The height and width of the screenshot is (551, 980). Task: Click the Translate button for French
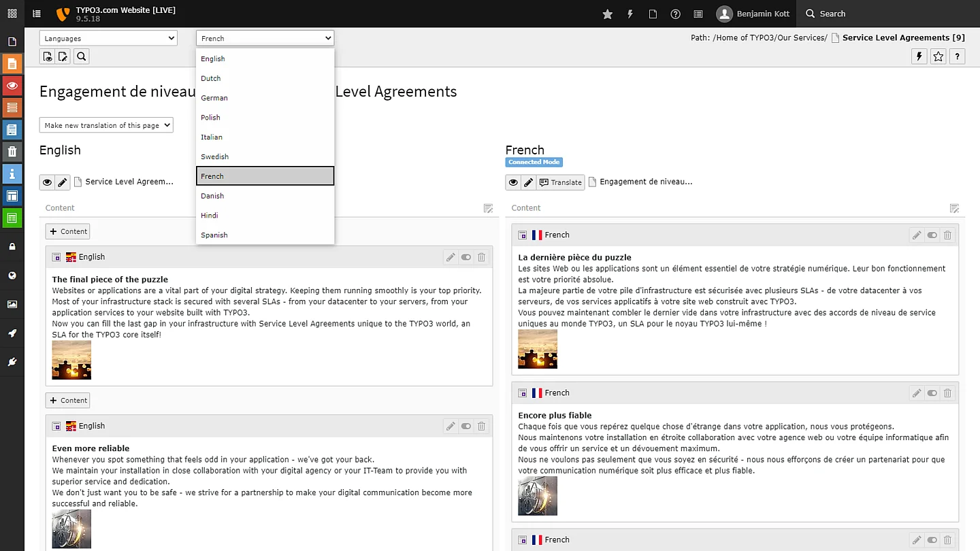pos(560,182)
